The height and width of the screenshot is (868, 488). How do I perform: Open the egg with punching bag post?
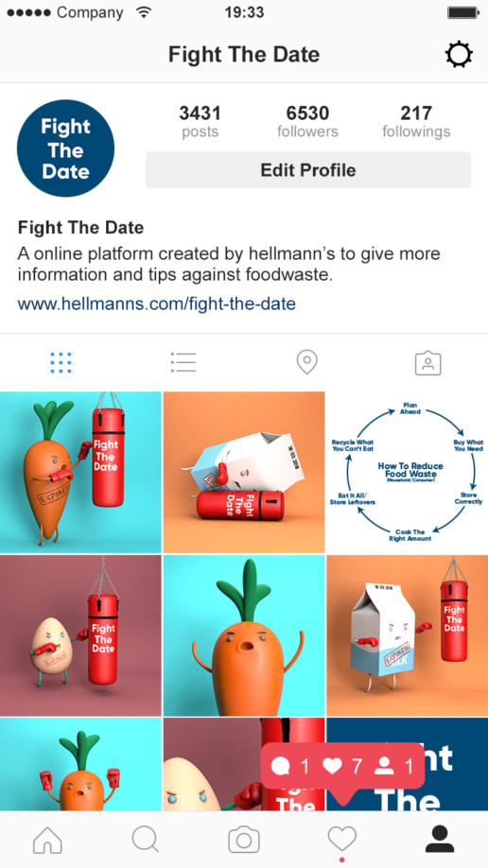tap(81, 635)
